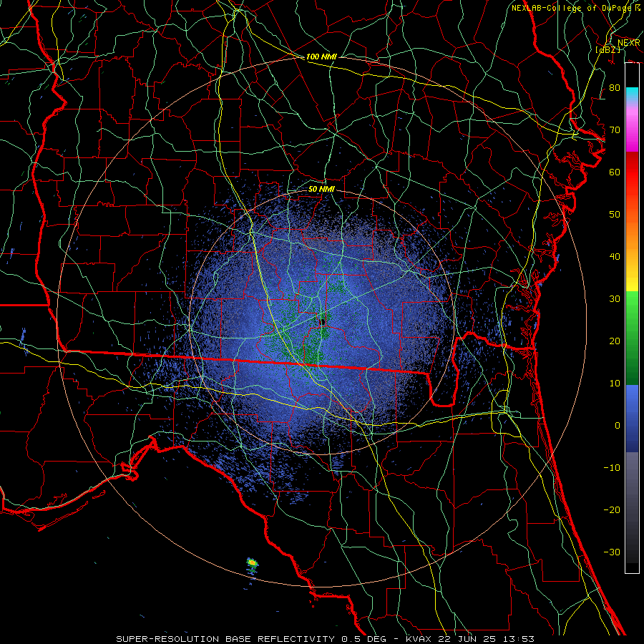Screen dimensions: 644x644
Task: Click the "NEXR" label above the color scale
Action: tap(628, 43)
